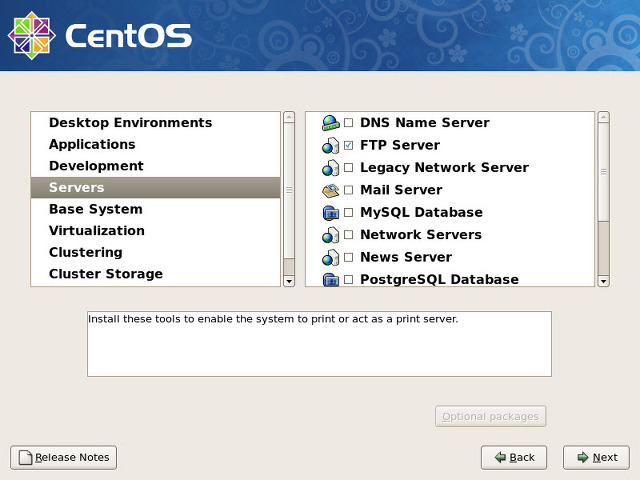Image resolution: width=640 pixels, height=480 pixels.
Task: Click the MySQL Database label
Action: point(421,213)
